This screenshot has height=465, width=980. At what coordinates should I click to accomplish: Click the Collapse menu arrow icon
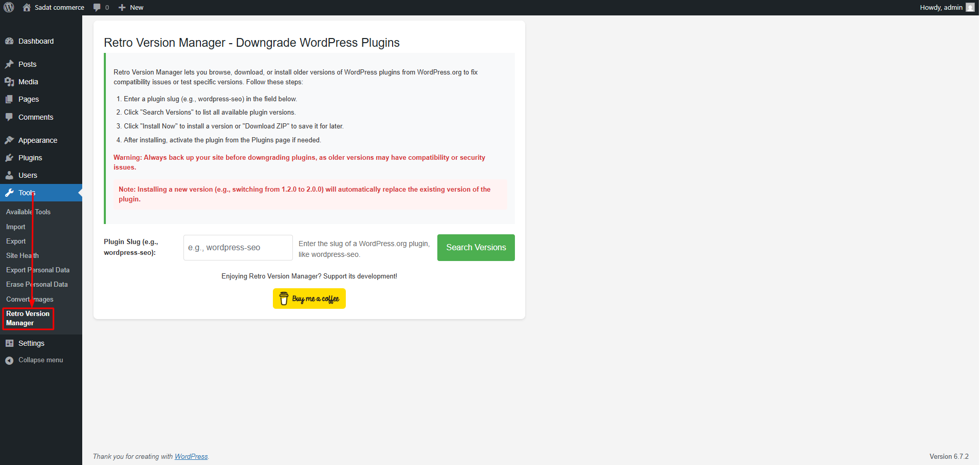tap(9, 360)
